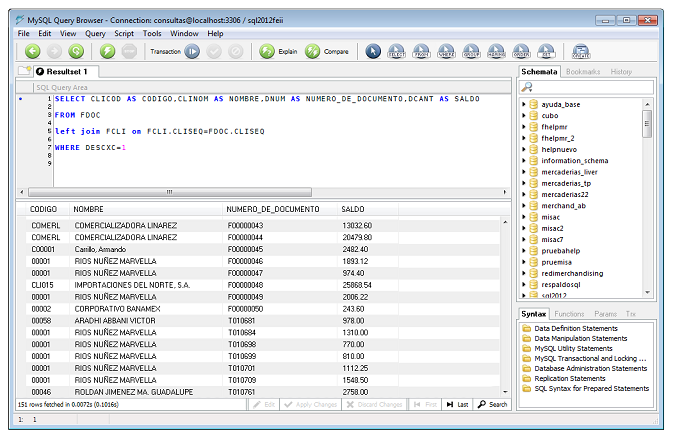Expand the cubo schema
Screen dimensions: 676x440
pyautogui.click(x=524, y=115)
